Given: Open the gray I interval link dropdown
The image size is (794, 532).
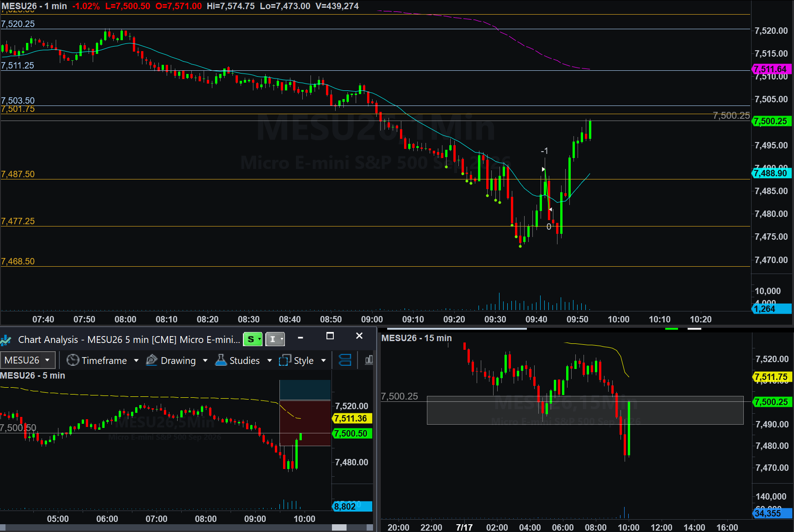Looking at the screenshot, I should (275, 339).
